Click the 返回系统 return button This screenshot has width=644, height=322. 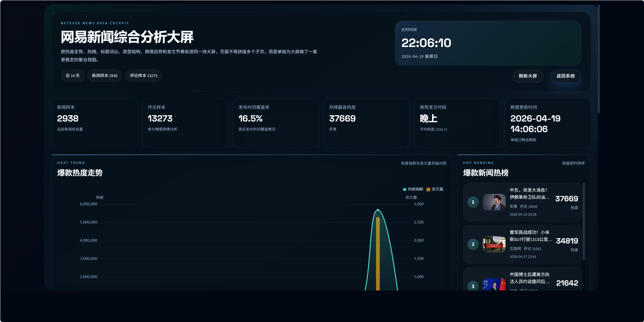[x=565, y=76]
